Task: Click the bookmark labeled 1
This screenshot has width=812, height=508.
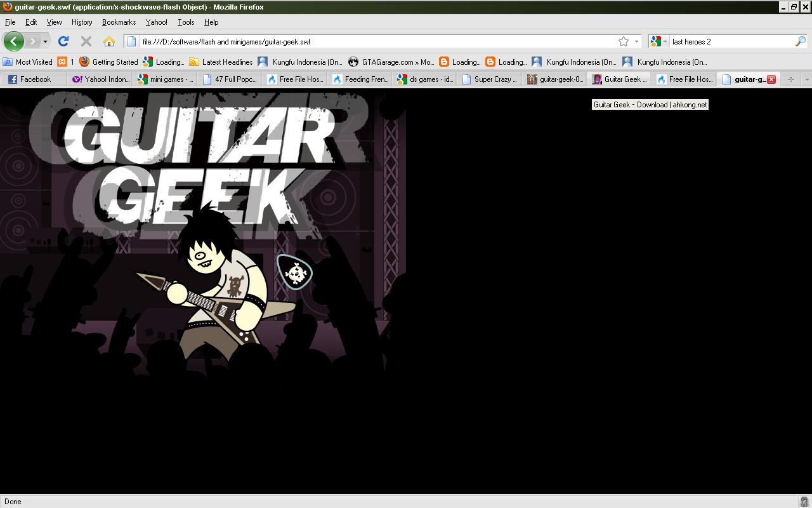Action: click(66, 62)
